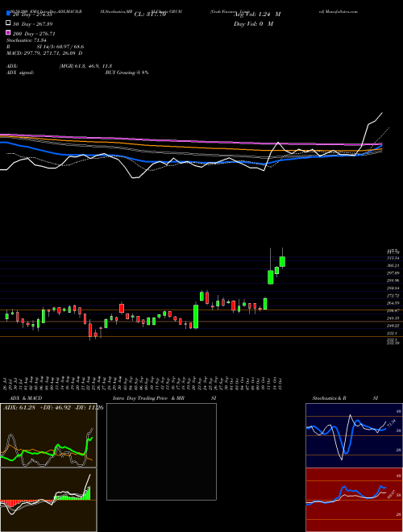This screenshot has width=403, height=532.
Task: Click 'Intra Day Trading Price & MR' panel title
Action: coord(148,398)
